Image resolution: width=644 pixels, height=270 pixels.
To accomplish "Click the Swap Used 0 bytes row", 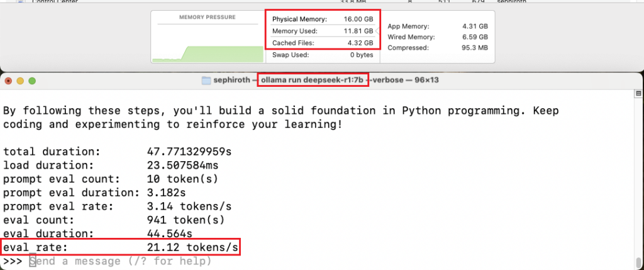I will [x=323, y=55].
